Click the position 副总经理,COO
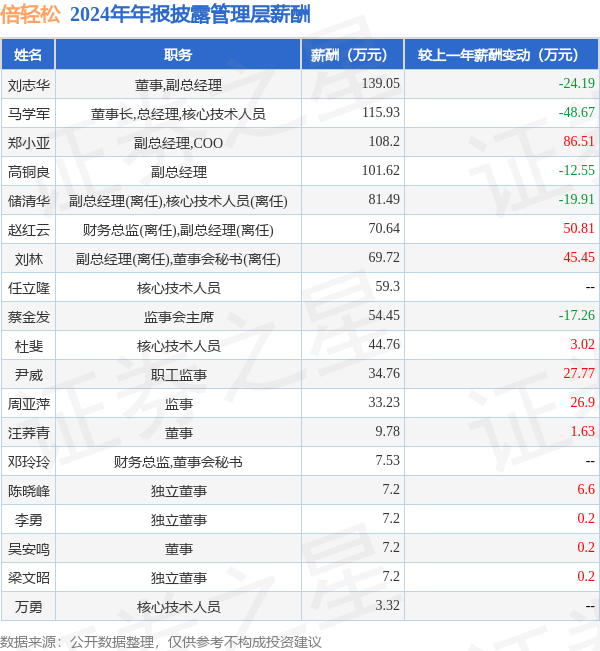Viewport: 600px width, 651px height. pos(178,143)
